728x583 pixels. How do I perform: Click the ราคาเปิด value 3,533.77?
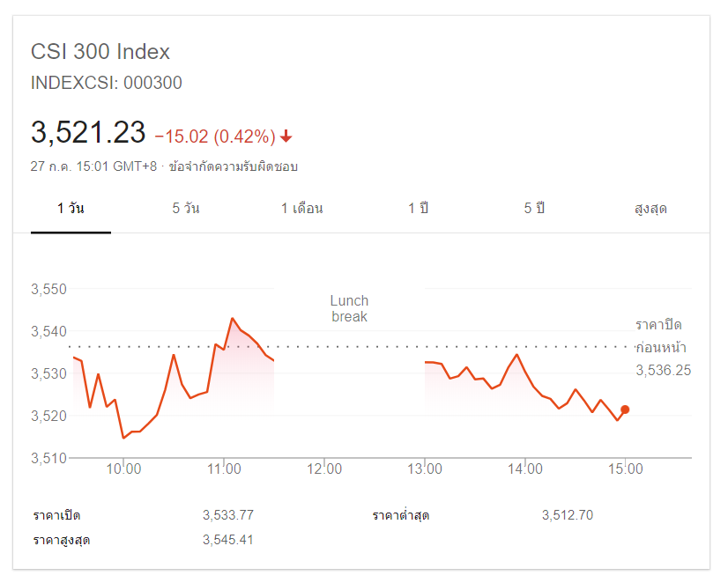[x=227, y=515]
